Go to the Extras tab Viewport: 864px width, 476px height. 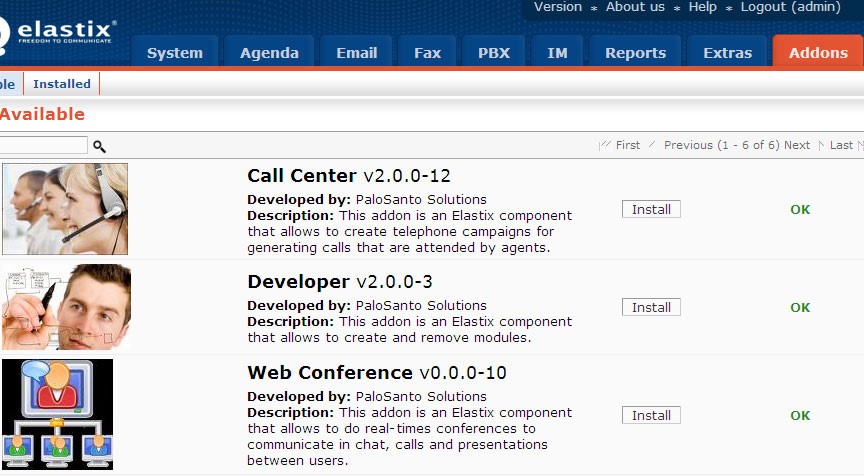click(727, 52)
